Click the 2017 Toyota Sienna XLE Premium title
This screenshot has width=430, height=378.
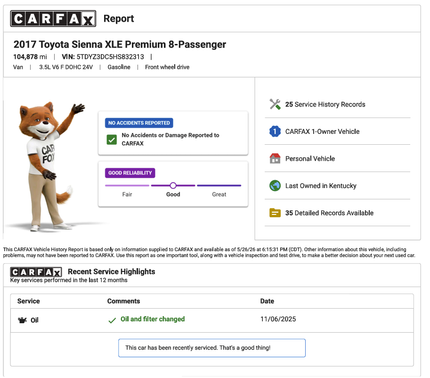pos(120,44)
